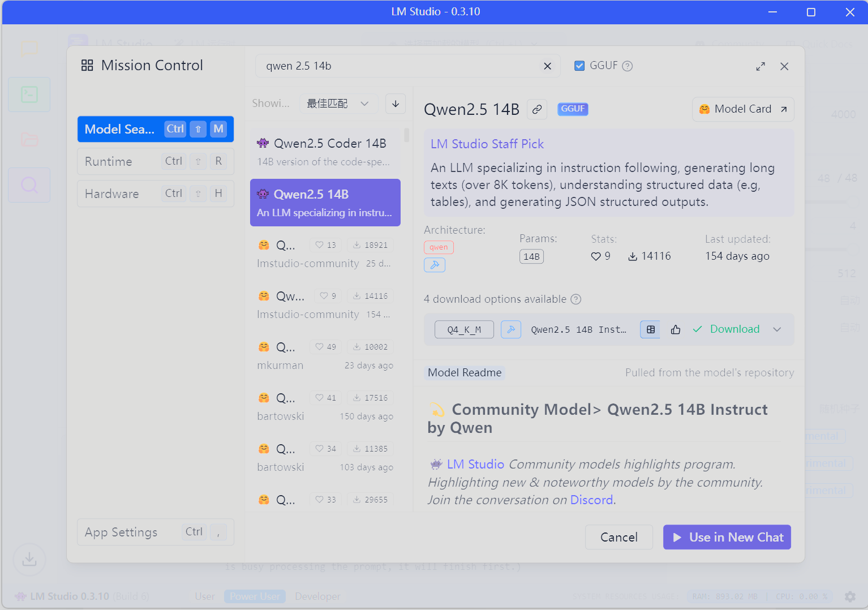Click 154 days ago last updated value
Viewport: 868px width, 610px height.
(x=737, y=256)
